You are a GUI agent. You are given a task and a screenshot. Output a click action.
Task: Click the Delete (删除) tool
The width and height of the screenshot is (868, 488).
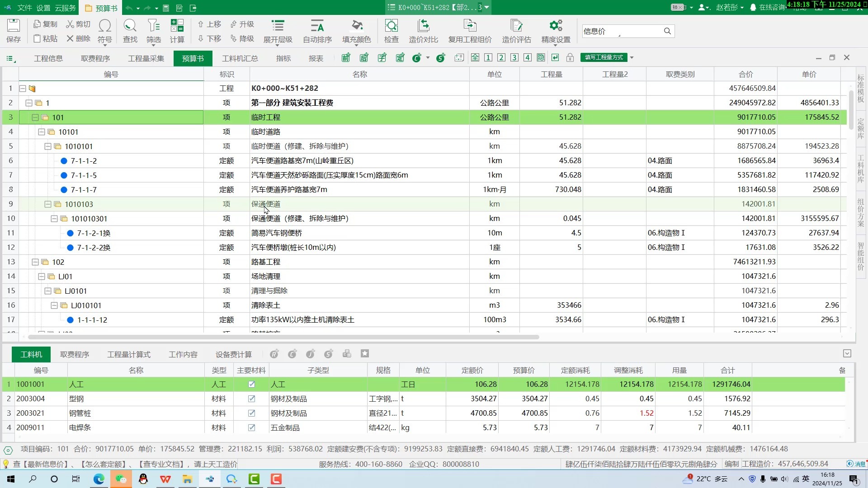(78, 38)
